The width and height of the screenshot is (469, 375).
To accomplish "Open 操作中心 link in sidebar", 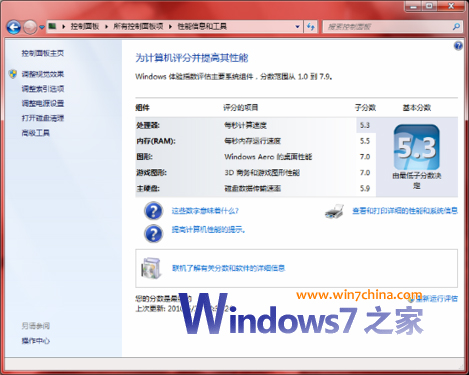I will point(36,341).
